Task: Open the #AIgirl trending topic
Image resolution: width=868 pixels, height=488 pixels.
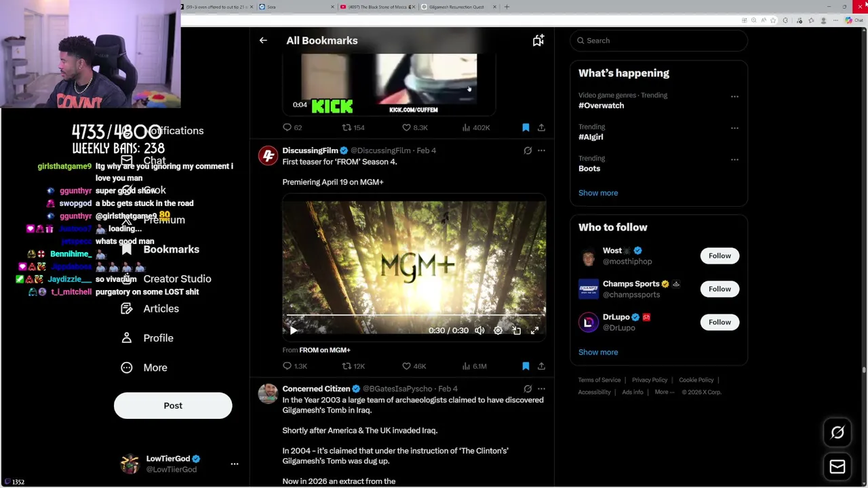Action: click(591, 137)
